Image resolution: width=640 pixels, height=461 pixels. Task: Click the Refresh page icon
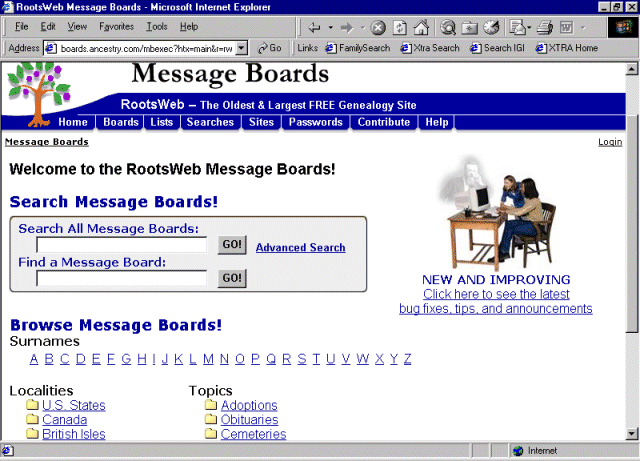400,28
